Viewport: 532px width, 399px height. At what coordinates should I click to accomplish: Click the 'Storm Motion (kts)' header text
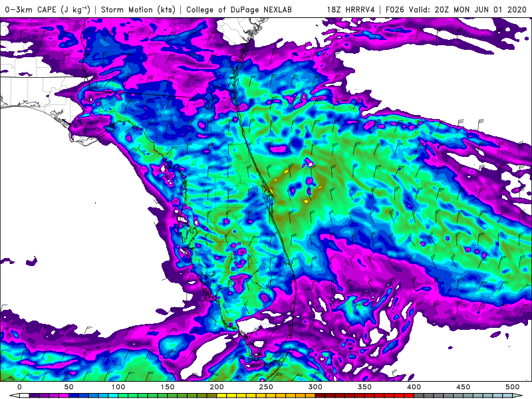[x=138, y=9]
